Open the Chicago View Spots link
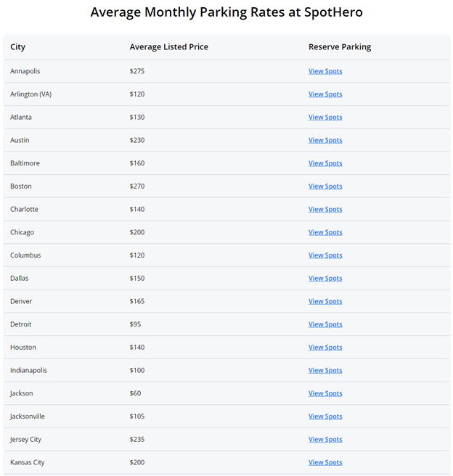Screen dimensions: 453x476 point(325,232)
